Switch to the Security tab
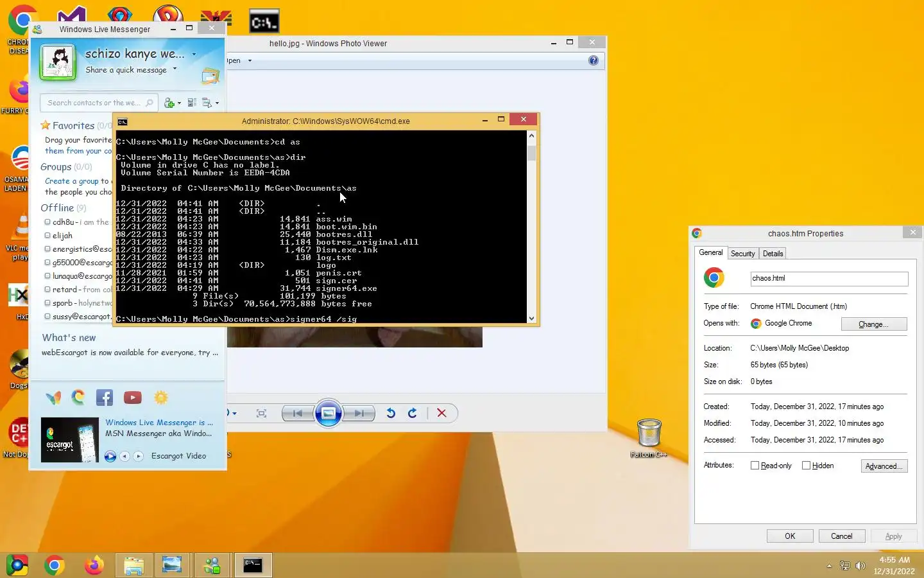Viewport: 924px width, 578px height. [x=742, y=254]
